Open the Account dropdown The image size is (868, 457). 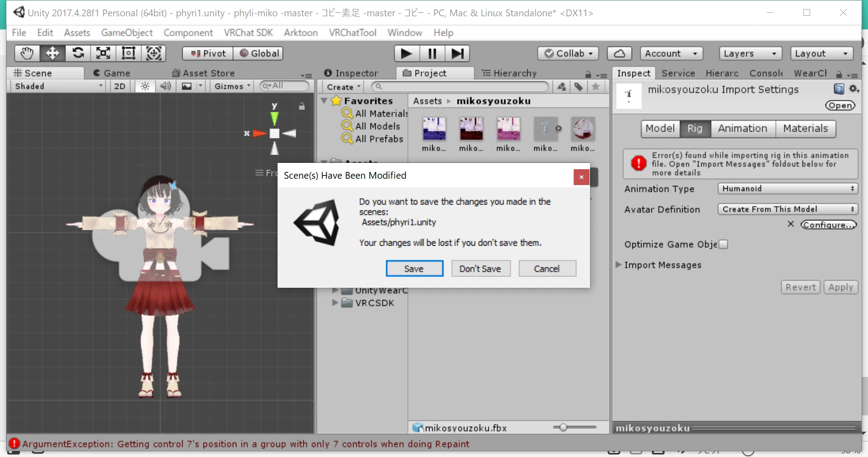(671, 53)
